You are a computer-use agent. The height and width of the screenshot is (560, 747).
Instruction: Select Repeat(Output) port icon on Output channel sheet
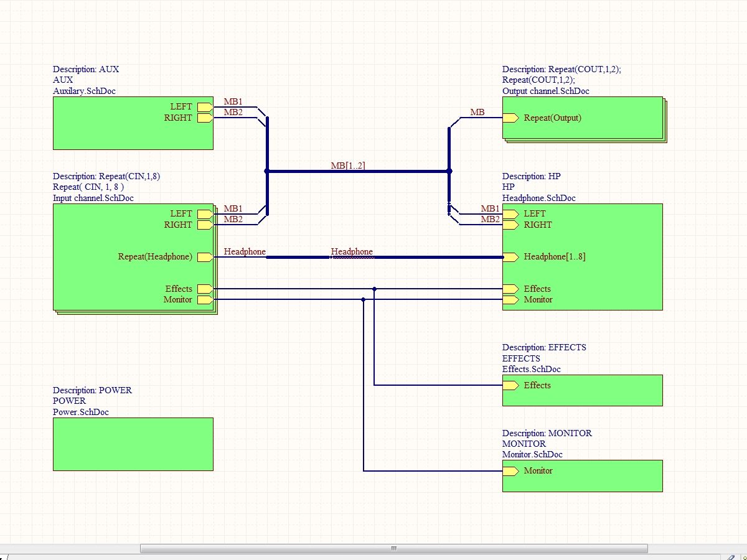point(510,118)
